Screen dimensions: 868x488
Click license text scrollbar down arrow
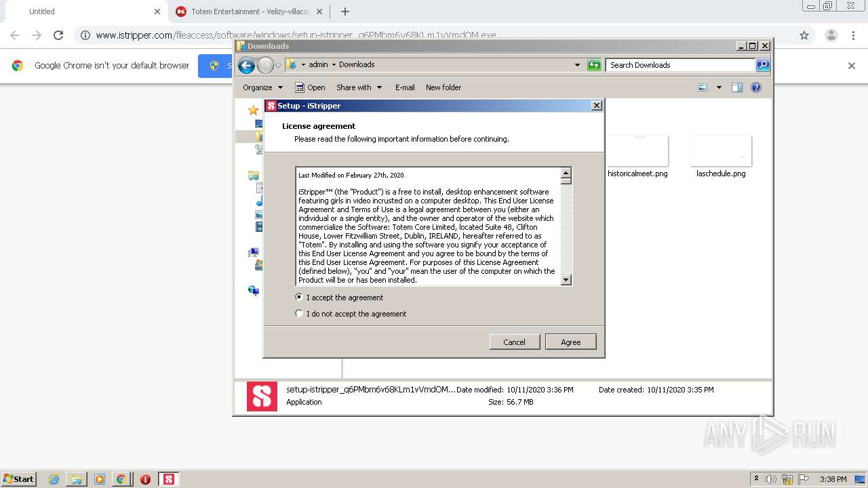(x=566, y=280)
